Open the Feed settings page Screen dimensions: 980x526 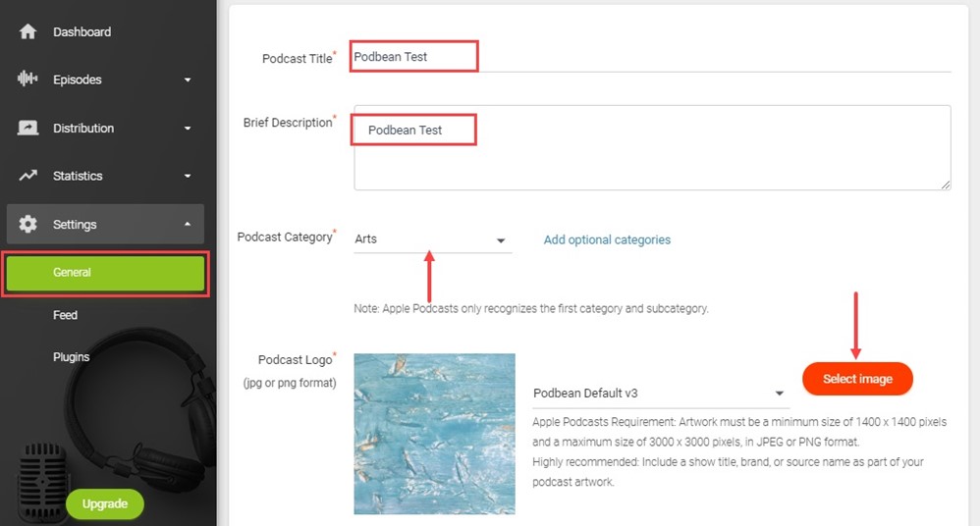65,315
